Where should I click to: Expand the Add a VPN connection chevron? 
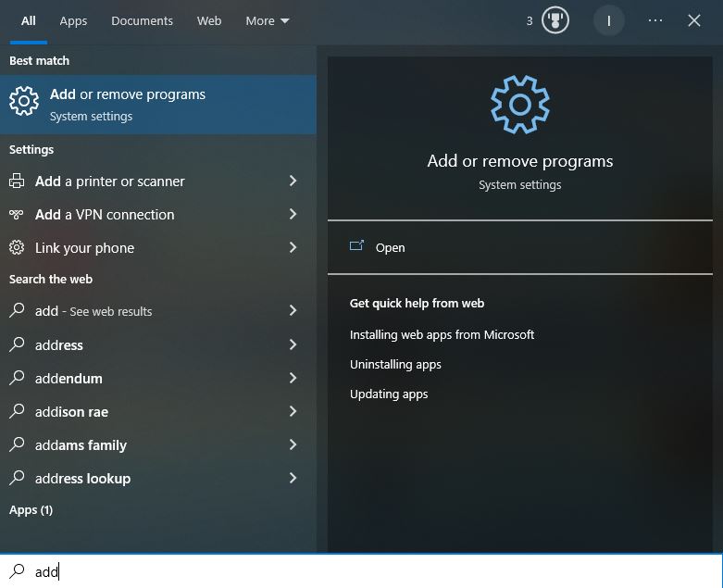click(293, 214)
